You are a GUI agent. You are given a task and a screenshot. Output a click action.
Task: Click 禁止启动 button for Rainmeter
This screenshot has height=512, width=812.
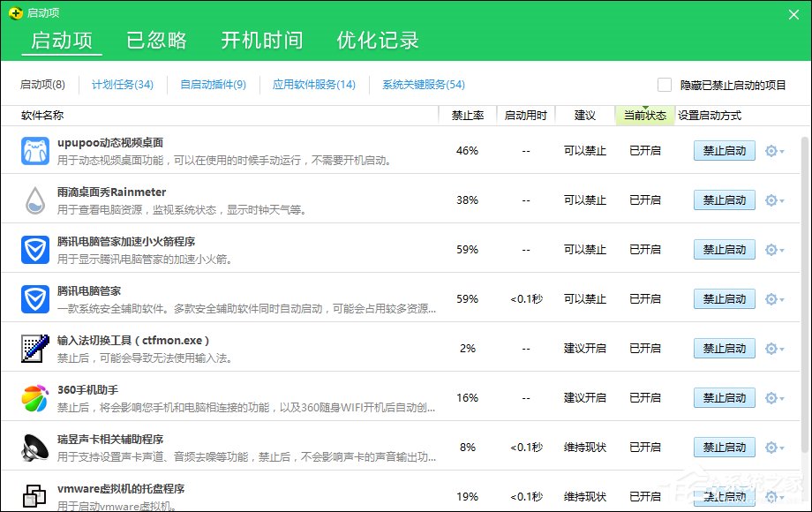tap(724, 200)
